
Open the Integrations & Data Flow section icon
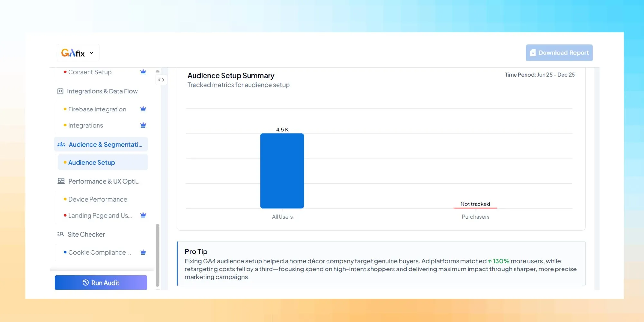tap(61, 91)
